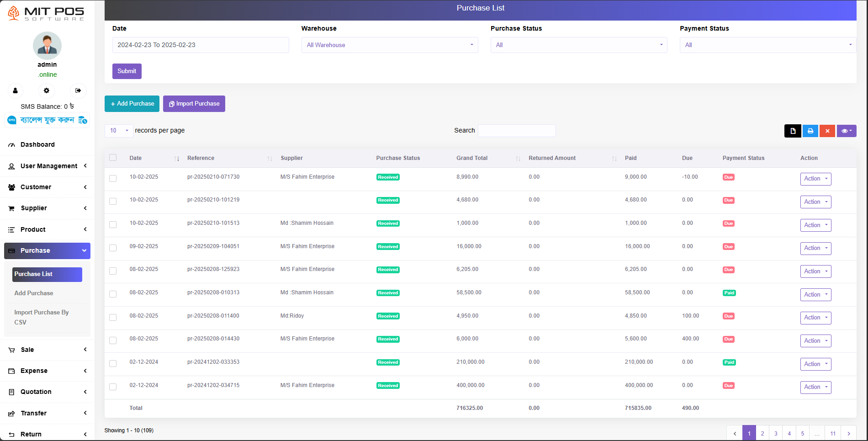Open the All Warehouse dropdown
Viewport: 868px width, 441px height.
(389, 45)
